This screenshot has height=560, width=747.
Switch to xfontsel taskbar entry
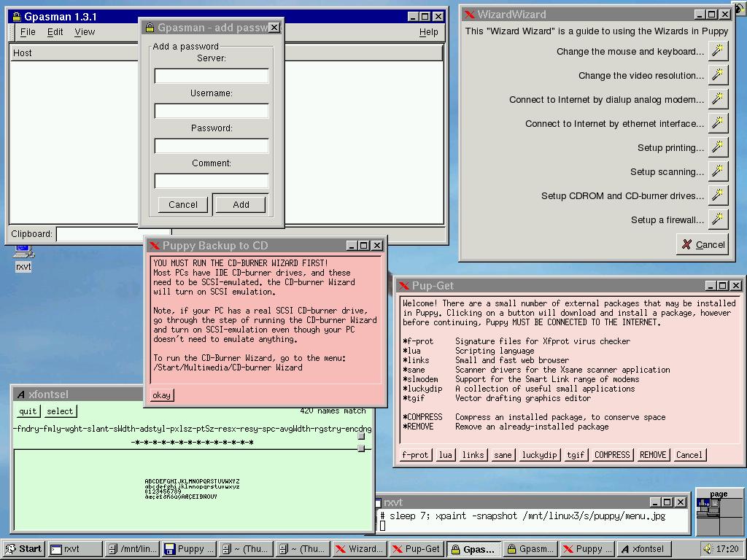pos(645,548)
